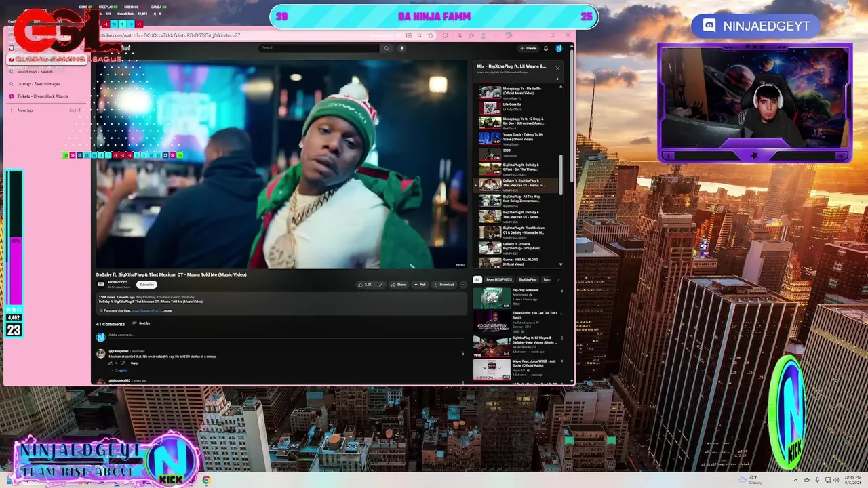Show hidden system tray icons chevron
The width and height of the screenshot is (868, 488).
tap(796, 480)
